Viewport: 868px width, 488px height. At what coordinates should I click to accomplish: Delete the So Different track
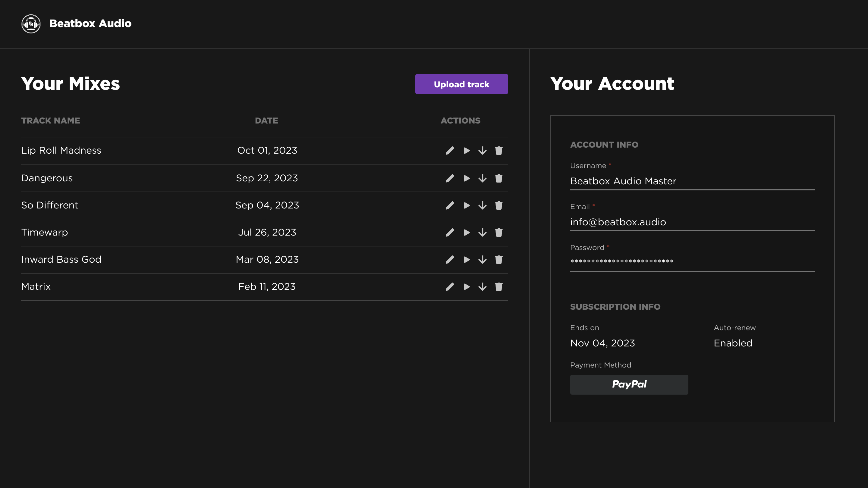click(499, 205)
